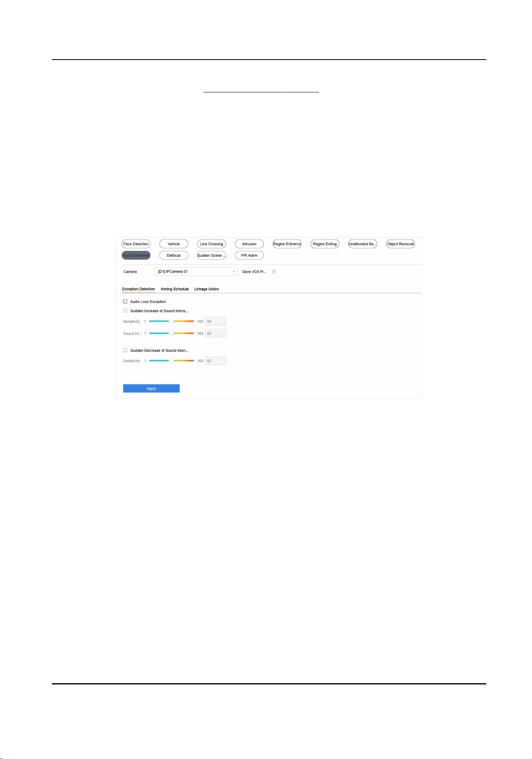Open the Linkage Action tab
Screen dimensions: 532x759
point(207,289)
